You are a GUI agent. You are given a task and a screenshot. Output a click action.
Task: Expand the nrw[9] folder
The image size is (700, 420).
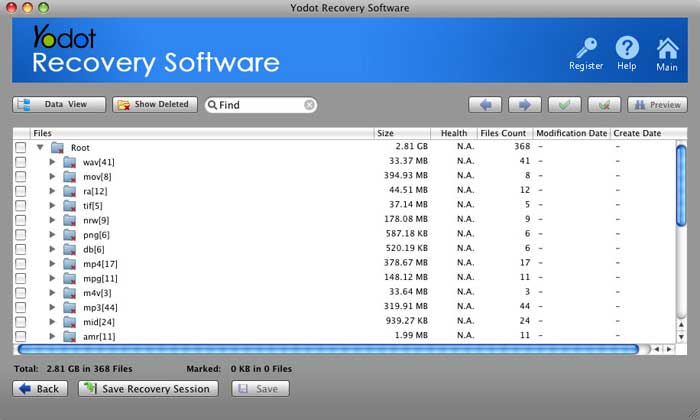[52, 220]
